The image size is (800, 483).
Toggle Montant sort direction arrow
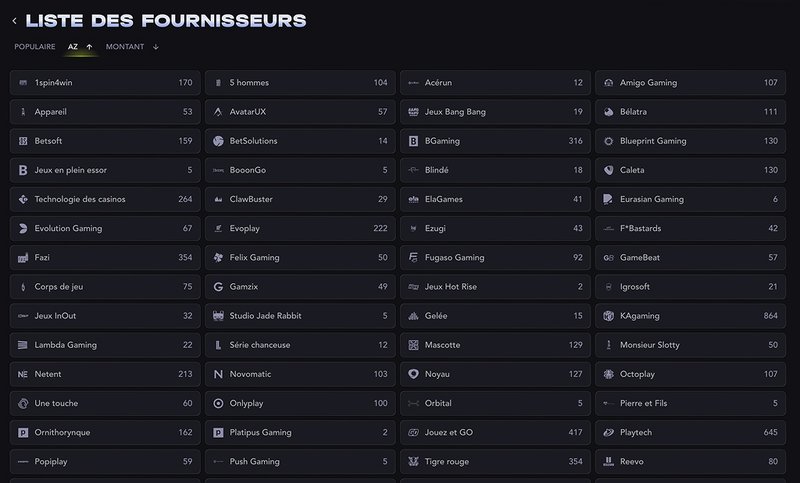click(155, 47)
